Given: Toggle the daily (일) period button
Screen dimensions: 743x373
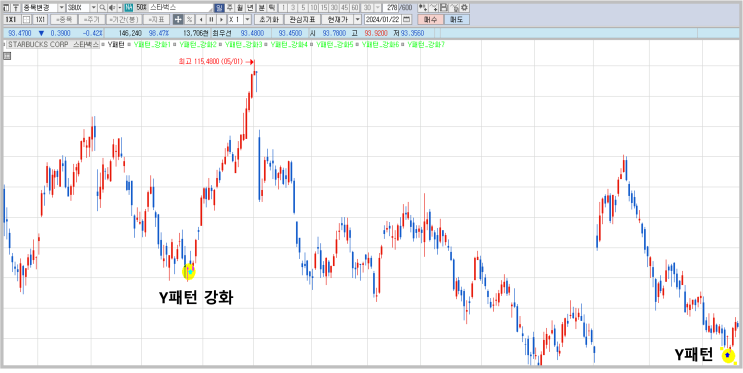Looking at the screenshot, I should [219, 8].
